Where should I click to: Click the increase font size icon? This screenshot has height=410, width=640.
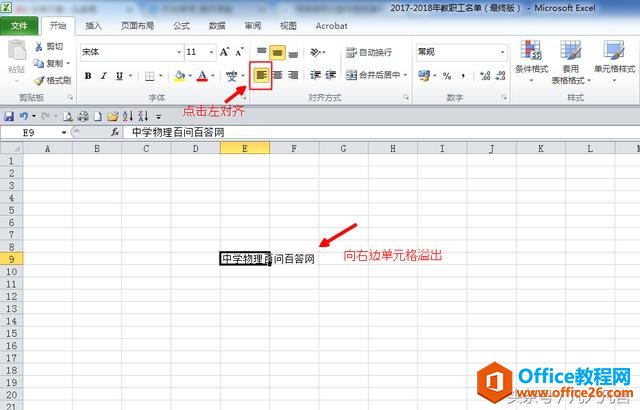[x=224, y=51]
